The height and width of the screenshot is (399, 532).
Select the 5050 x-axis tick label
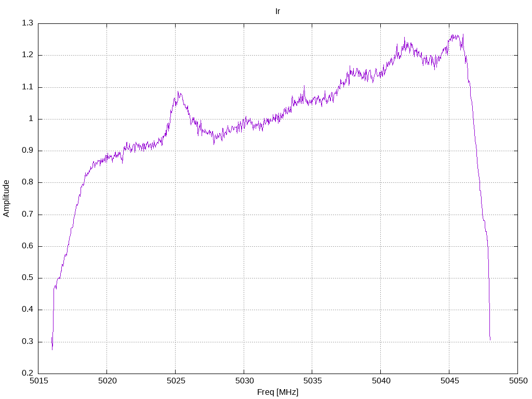click(517, 381)
